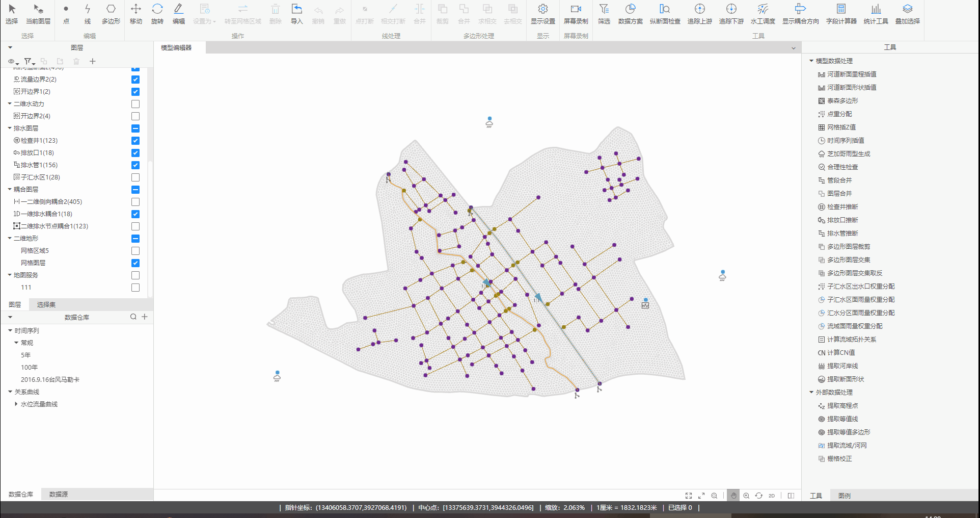
Task: Uncheck 排水管1(156) layer checkbox
Action: 135,165
